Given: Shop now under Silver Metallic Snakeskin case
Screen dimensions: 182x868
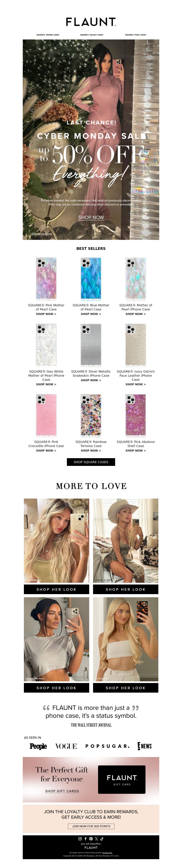Looking at the screenshot, I should 91,380.
